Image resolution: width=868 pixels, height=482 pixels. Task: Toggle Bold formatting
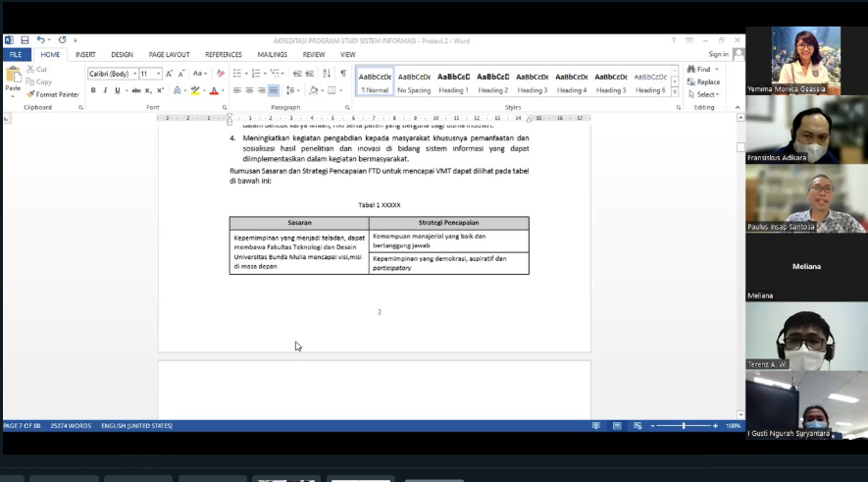(93, 90)
